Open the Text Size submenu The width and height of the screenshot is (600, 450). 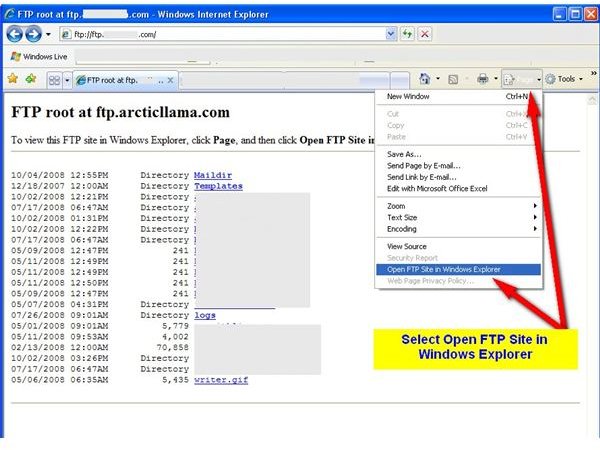click(458, 217)
